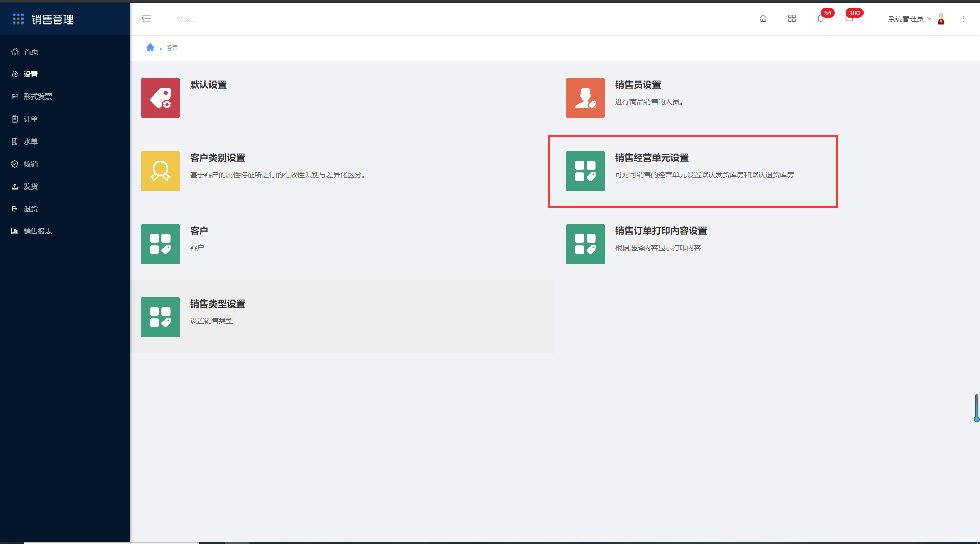Open the 默认设置 title link
The height and width of the screenshot is (544, 980).
tap(208, 85)
